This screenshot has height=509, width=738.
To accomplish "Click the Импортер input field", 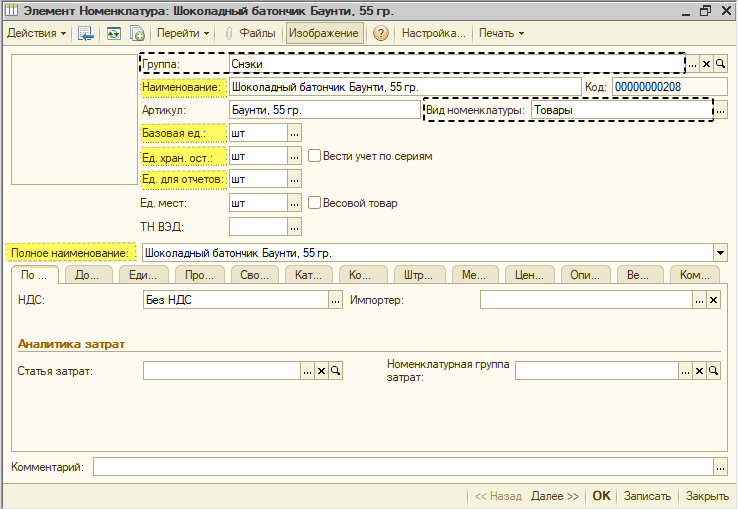I will 586,300.
